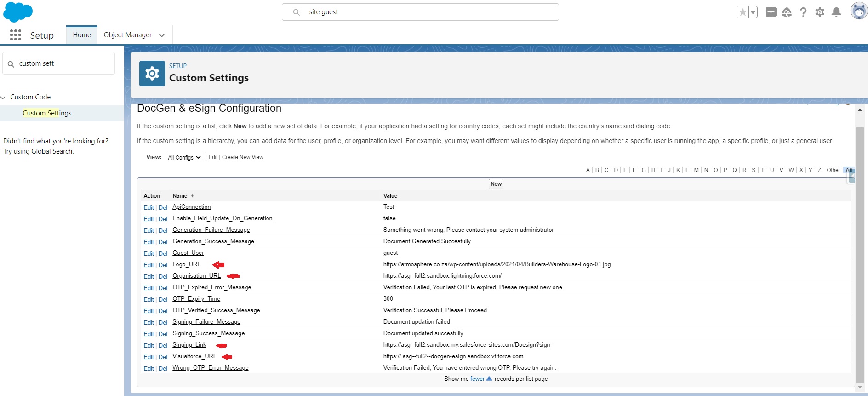The width and height of the screenshot is (868, 396).
Task: Click Edit for the Organisation_URL row
Action: pos(148,277)
